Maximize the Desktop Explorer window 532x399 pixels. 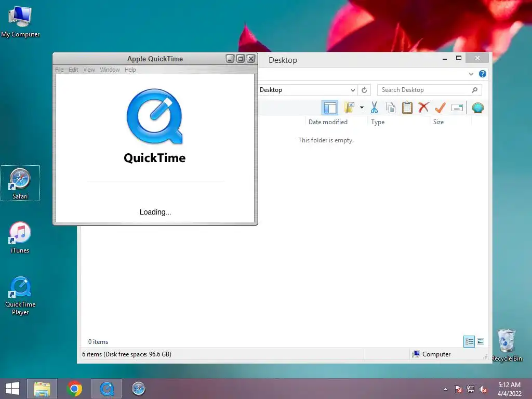pyautogui.click(x=459, y=58)
